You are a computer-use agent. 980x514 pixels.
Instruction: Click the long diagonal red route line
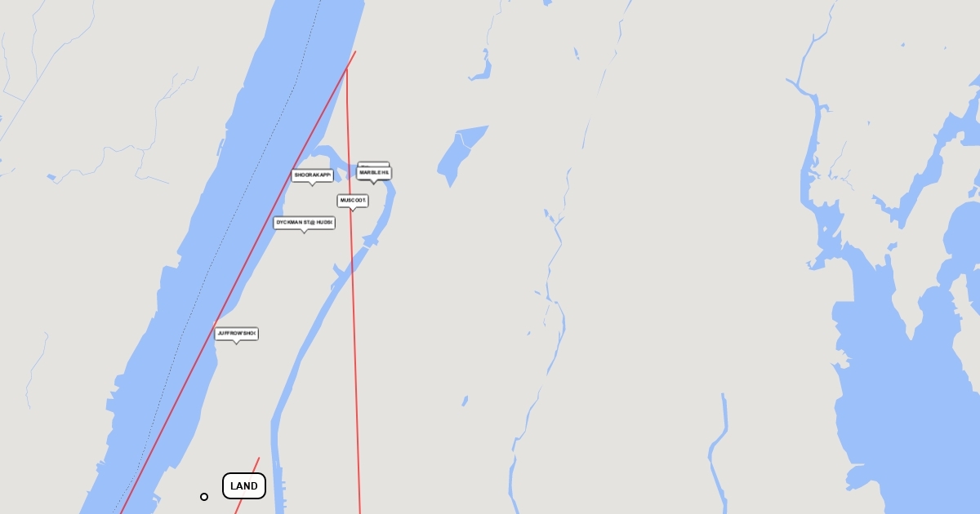click(x=238, y=282)
